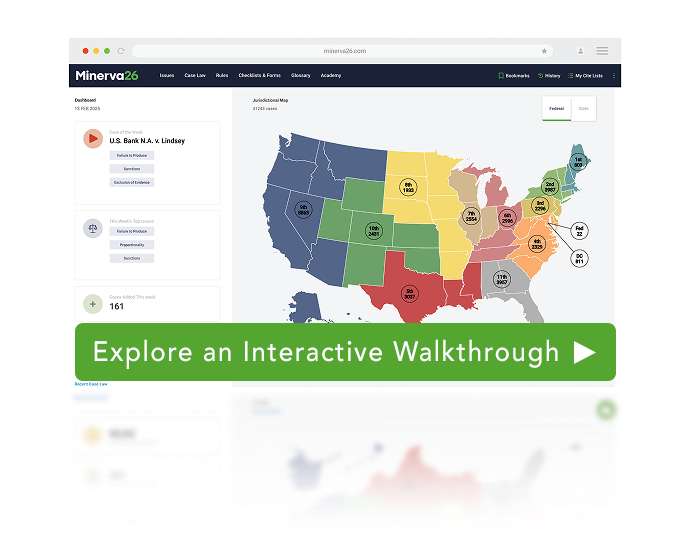This screenshot has height=545, width=691.
Task: Open the U.S. Bank N.A. v. Lindsey case
Action: coord(147,141)
